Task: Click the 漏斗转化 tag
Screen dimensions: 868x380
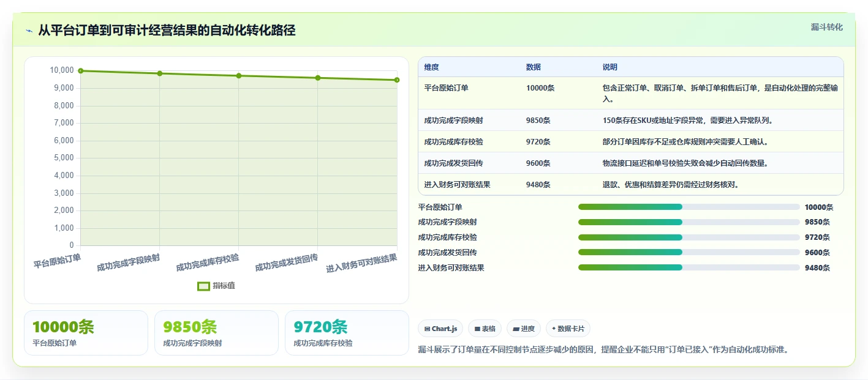Action: pyautogui.click(x=826, y=27)
